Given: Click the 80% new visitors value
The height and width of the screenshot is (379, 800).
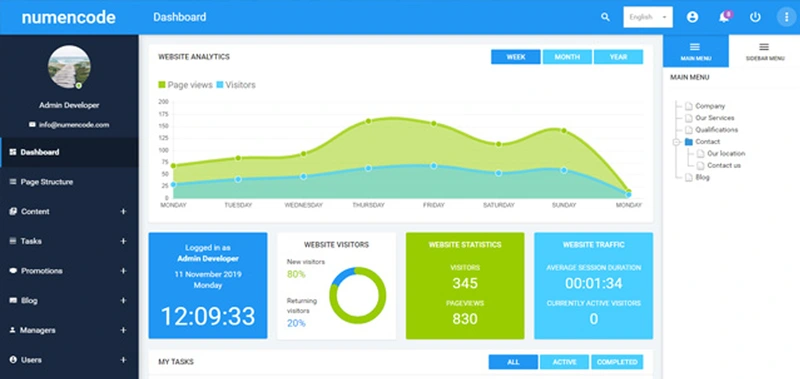Looking at the screenshot, I should (296, 274).
